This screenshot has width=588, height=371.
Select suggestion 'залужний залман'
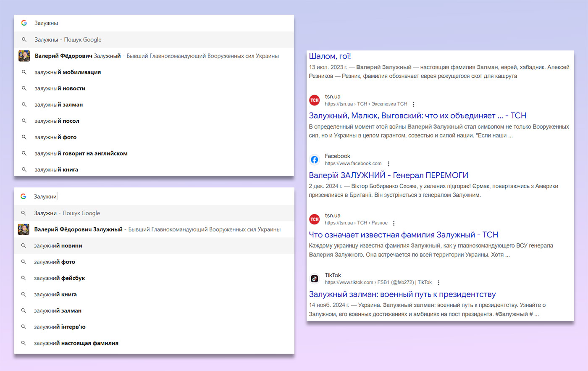(154, 310)
